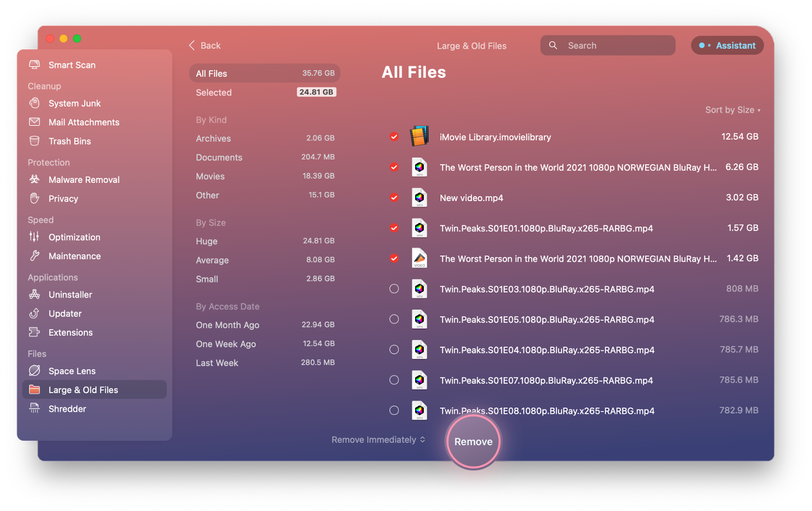Filter by Other kind

(x=264, y=195)
